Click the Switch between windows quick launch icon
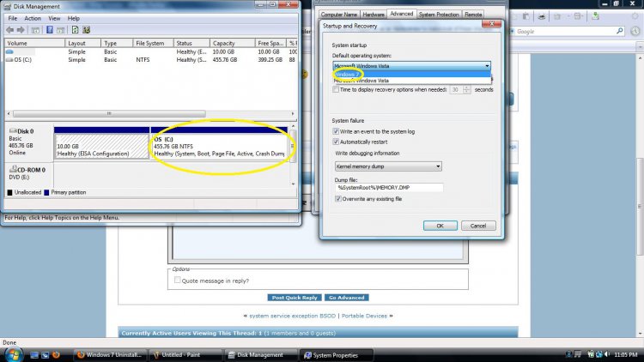Image resolution: width=644 pixels, height=362 pixels. click(45, 355)
